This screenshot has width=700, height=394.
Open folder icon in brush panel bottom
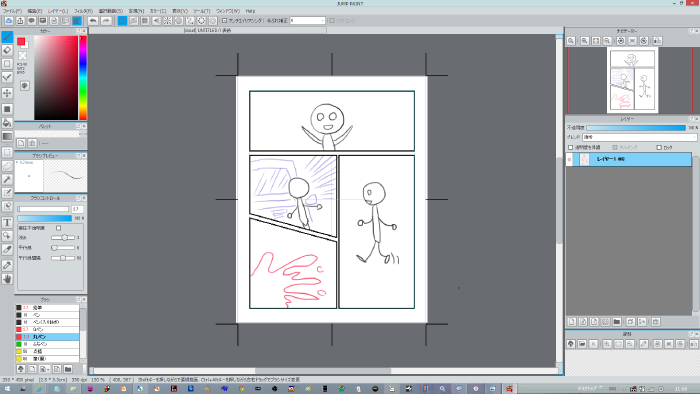68,369
